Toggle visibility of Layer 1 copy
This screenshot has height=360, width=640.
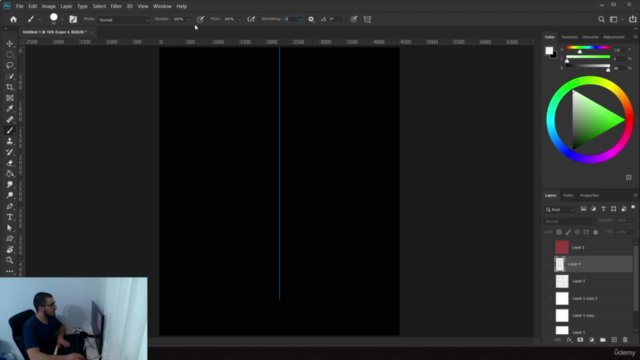[547, 316]
